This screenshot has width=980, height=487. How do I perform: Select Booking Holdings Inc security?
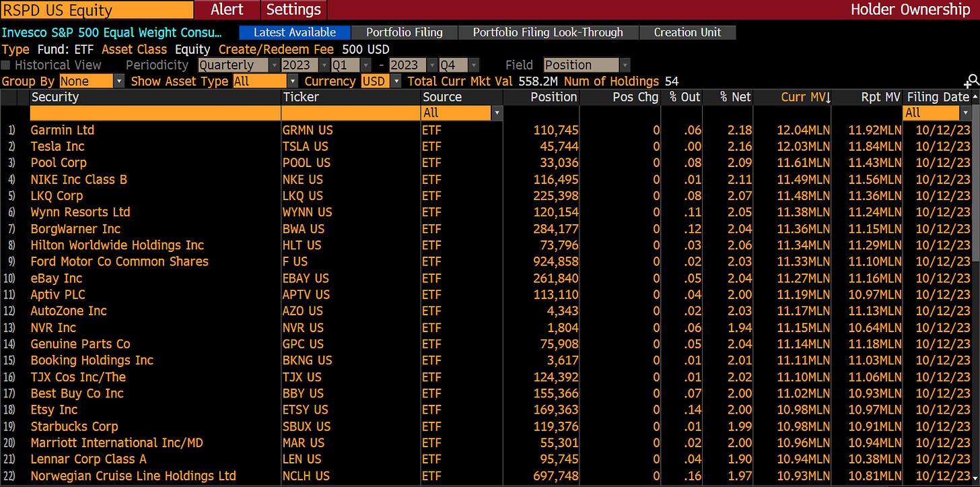point(92,360)
